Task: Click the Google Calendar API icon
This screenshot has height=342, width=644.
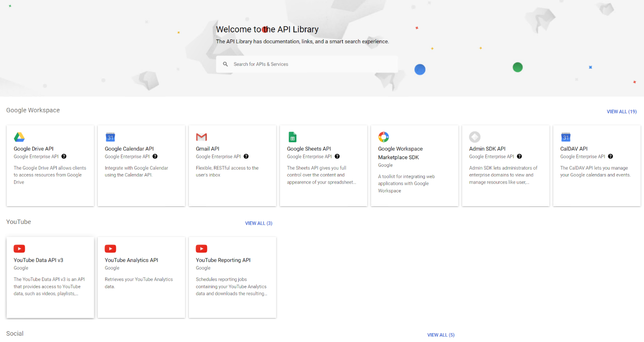Action: point(110,137)
